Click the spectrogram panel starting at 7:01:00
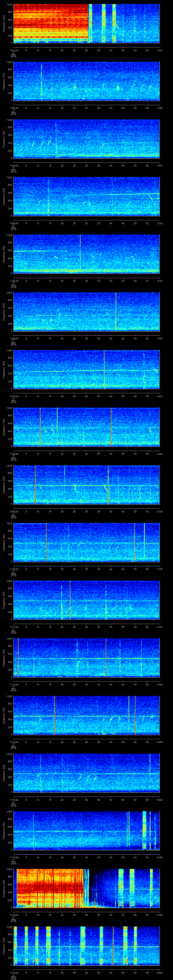Viewport: 173px width, 980px height. point(86,24)
